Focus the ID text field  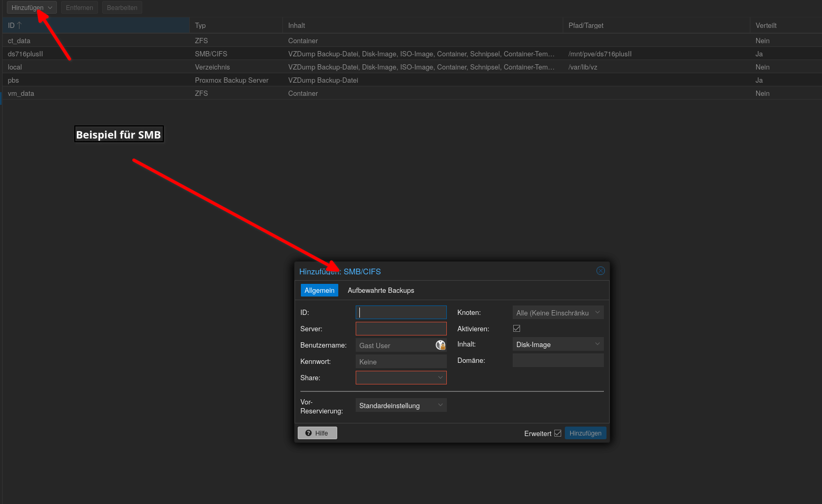point(400,312)
